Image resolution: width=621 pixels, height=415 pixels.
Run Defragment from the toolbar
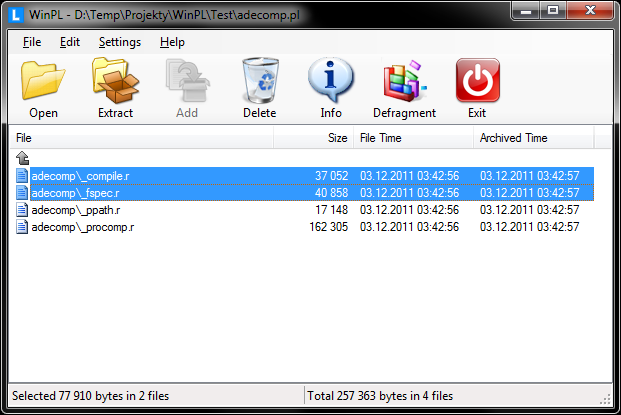(404, 80)
